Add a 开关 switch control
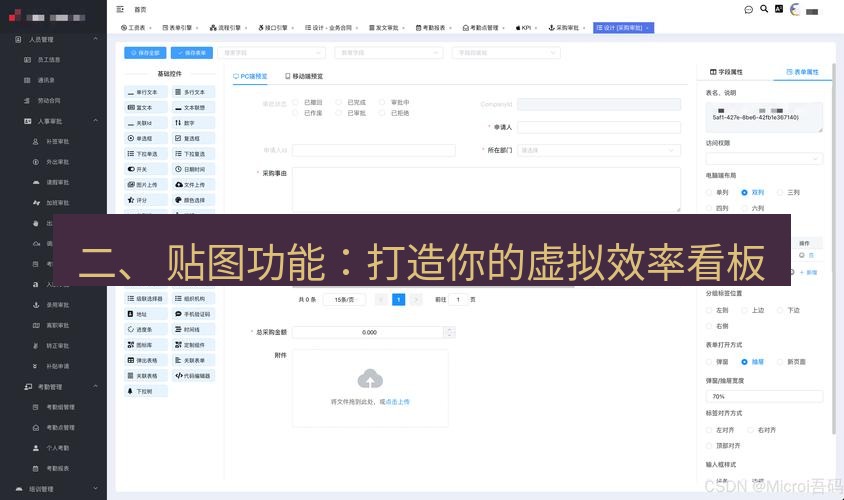844x500 pixels. (146, 169)
